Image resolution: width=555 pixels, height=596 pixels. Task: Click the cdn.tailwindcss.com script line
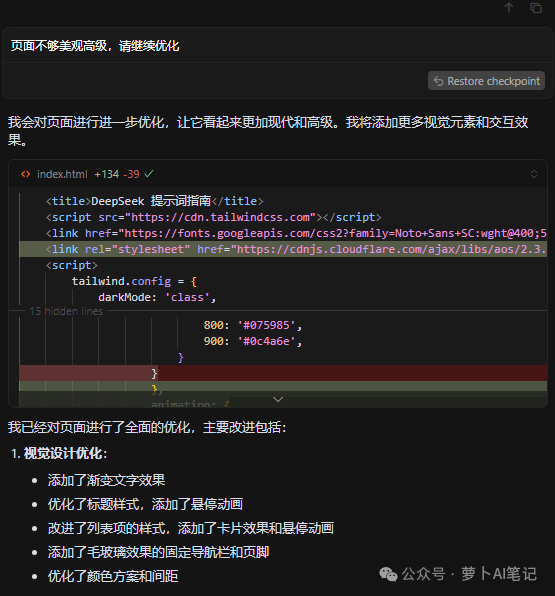(213, 217)
